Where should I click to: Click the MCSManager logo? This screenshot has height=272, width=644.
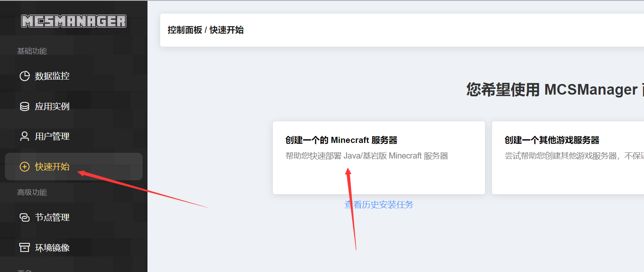74,21
